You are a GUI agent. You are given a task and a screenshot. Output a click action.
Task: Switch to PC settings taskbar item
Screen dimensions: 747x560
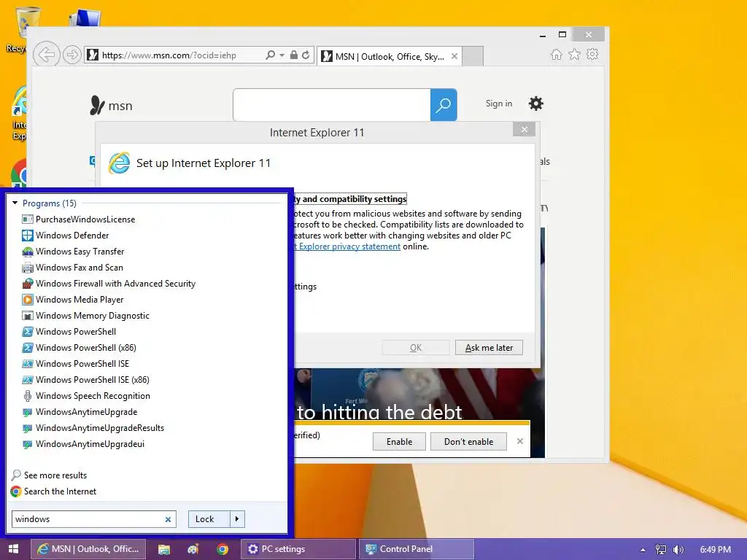298,549
